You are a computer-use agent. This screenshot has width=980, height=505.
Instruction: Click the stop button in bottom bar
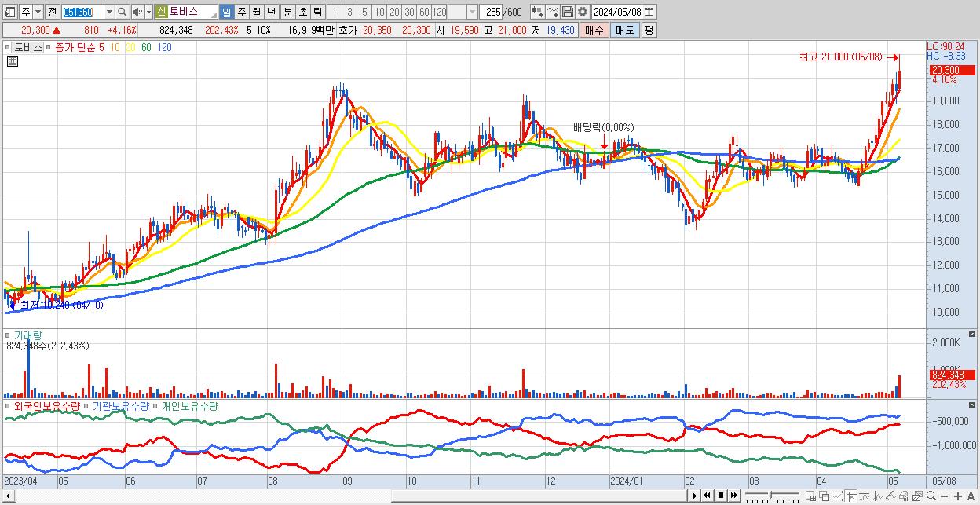click(x=721, y=496)
